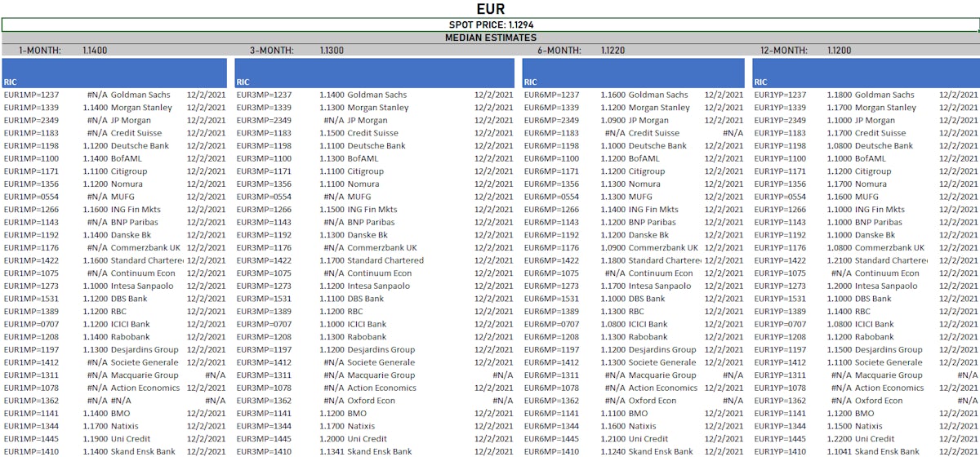
Task: Click Credit Suisse's 6-month #N/A date cell
Action: [x=733, y=133]
